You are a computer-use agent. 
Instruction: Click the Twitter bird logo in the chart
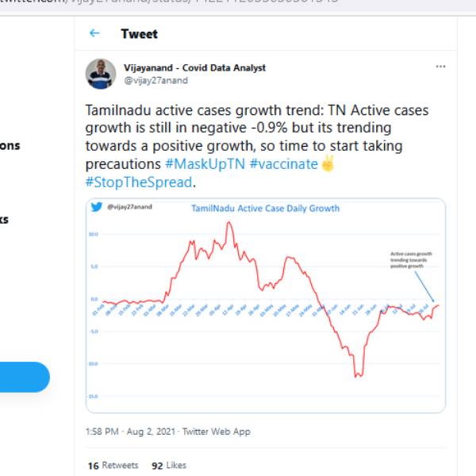point(97,208)
